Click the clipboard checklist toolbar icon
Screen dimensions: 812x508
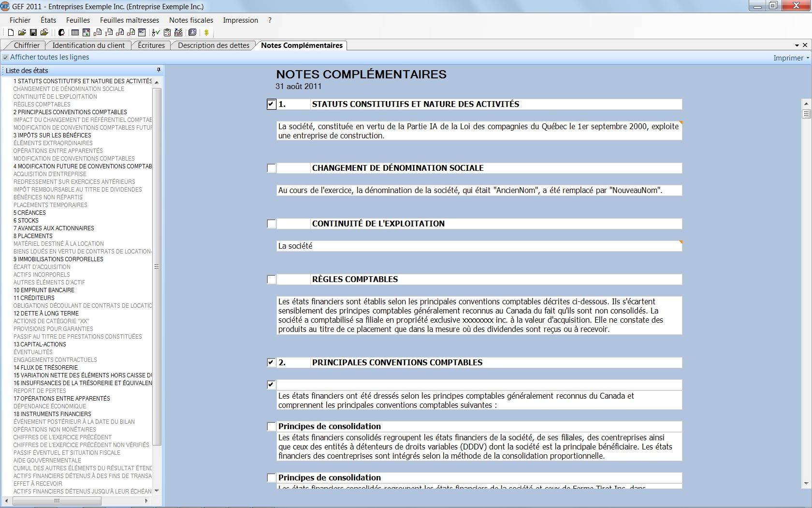click(x=167, y=32)
